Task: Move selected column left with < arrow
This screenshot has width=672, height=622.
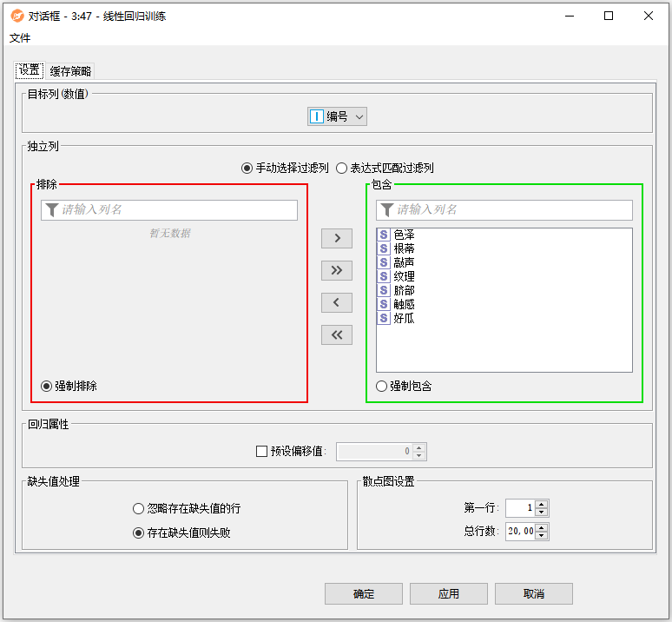Action: 337,302
